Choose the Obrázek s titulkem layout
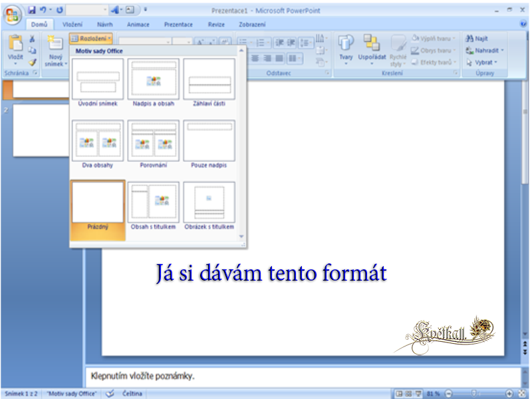 coord(209,206)
